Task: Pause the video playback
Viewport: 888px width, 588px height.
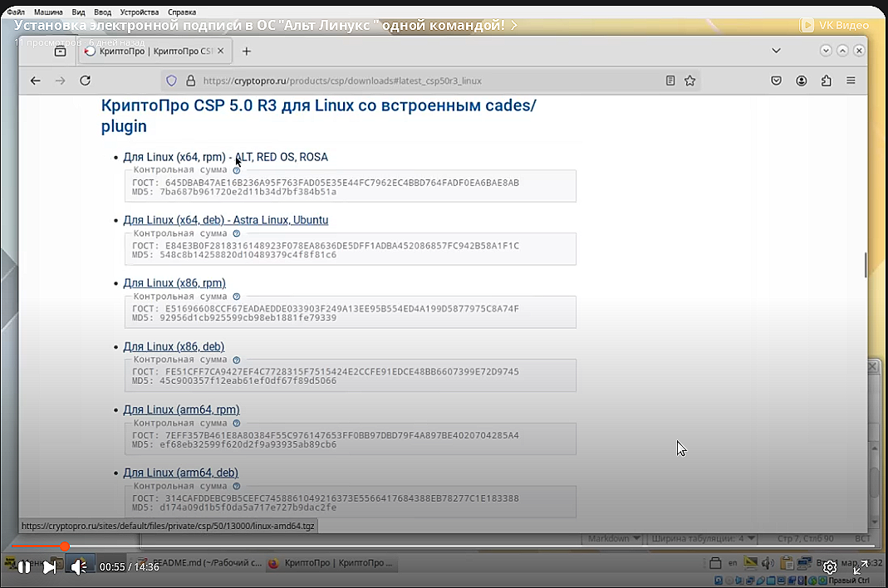Action: 24,566
